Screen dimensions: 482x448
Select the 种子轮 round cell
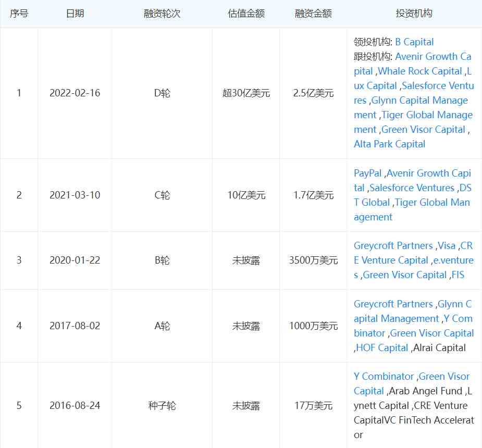point(162,405)
